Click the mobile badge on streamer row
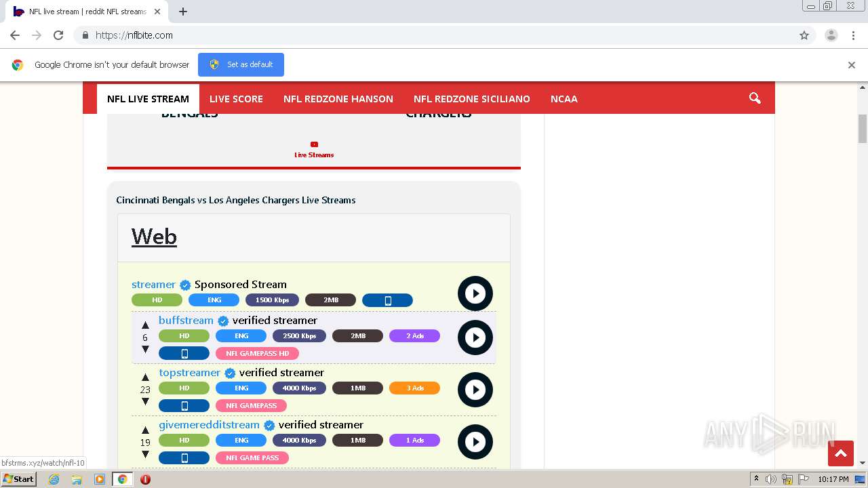The image size is (868, 488). [387, 300]
